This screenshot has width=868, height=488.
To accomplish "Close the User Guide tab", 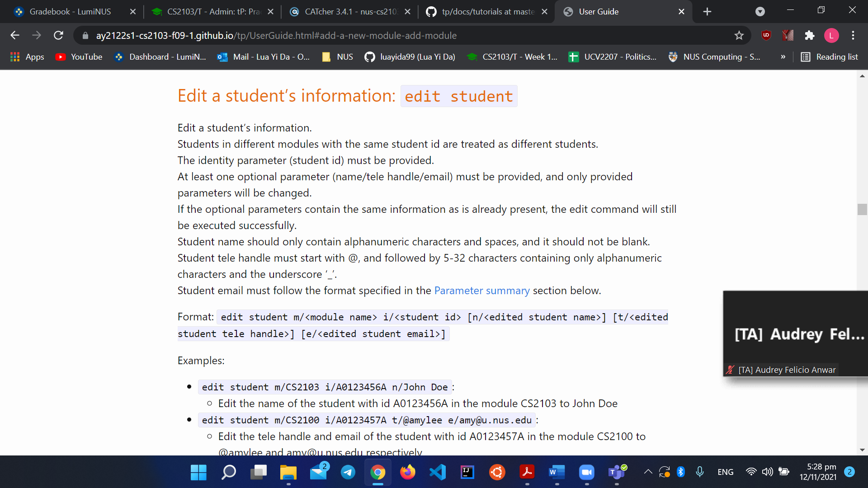I will [682, 12].
